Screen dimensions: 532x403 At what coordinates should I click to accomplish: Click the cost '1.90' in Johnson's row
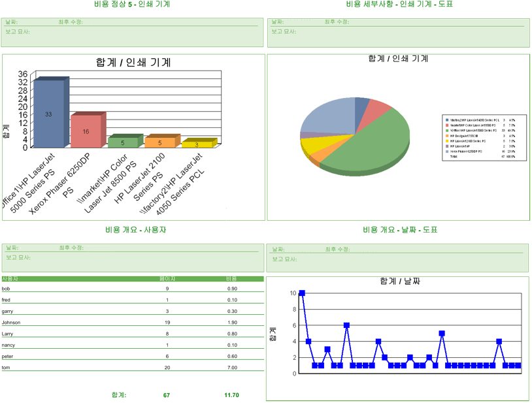coord(233,322)
